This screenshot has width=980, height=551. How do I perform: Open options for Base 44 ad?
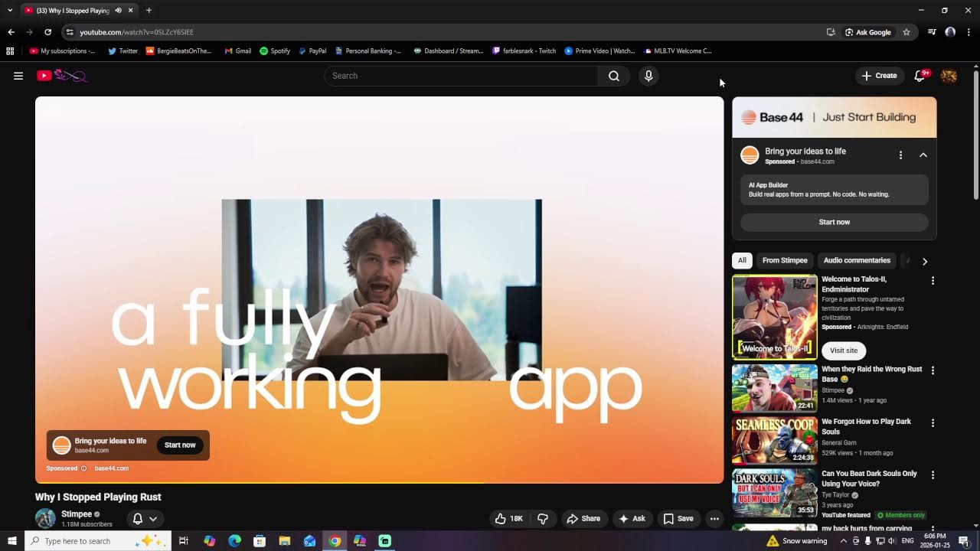coord(900,155)
